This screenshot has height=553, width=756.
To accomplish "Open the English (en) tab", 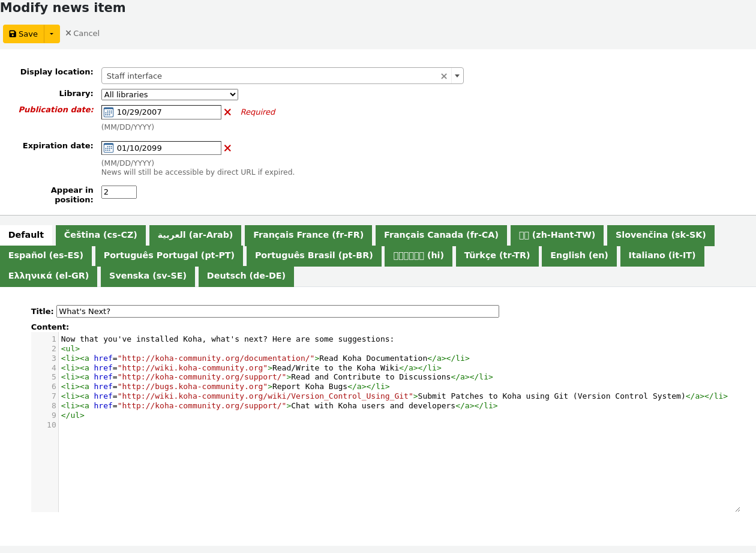I will pyautogui.click(x=579, y=256).
